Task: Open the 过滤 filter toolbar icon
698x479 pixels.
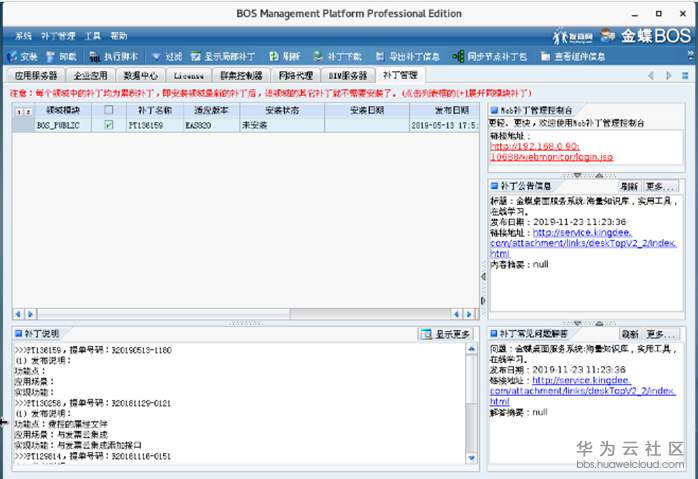Action: pos(156,57)
